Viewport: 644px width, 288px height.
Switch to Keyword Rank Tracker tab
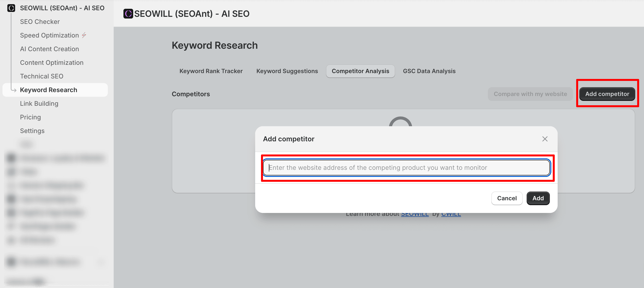point(211,71)
